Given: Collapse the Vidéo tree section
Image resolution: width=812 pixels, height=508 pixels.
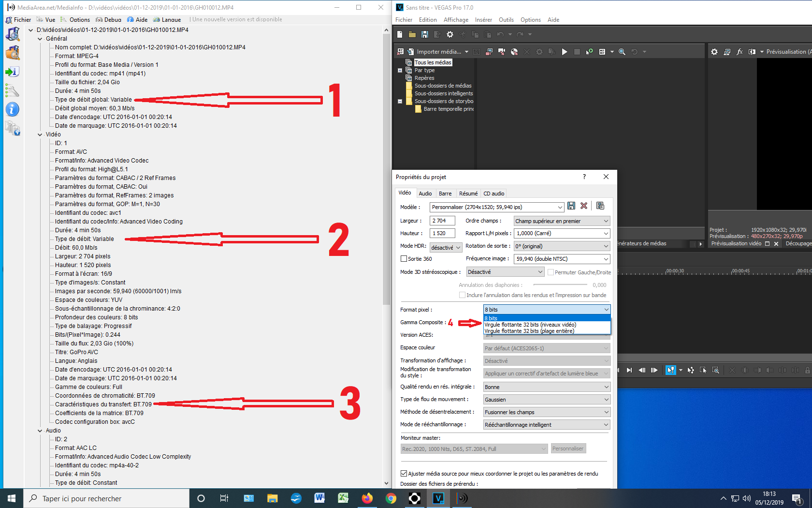Looking at the screenshot, I should tap(40, 134).
